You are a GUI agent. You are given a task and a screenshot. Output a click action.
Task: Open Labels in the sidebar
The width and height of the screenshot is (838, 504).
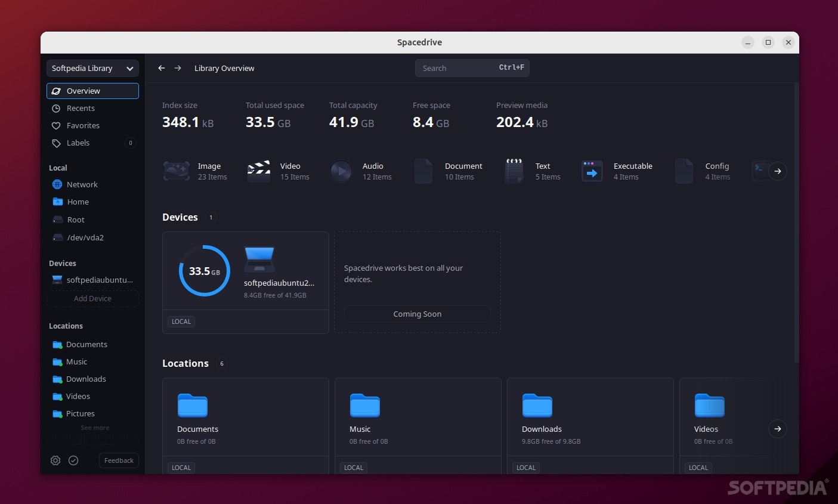coord(92,143)
